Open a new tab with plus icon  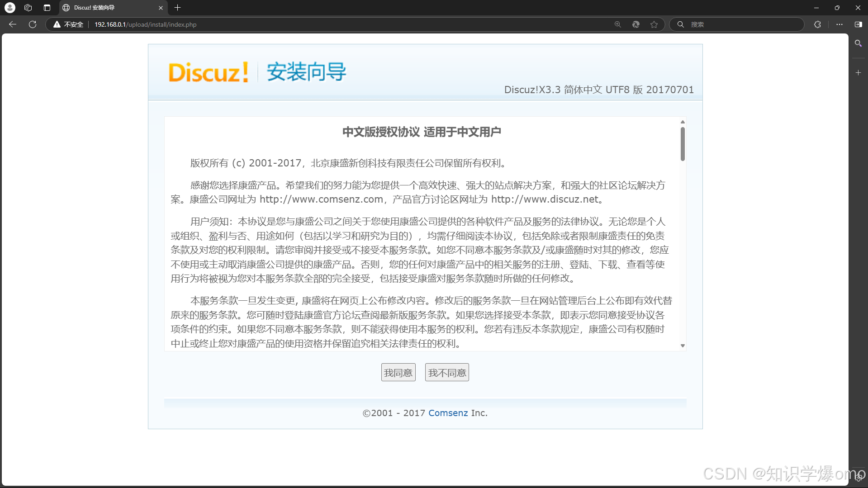pyautogui.click(x=177, y=8)
